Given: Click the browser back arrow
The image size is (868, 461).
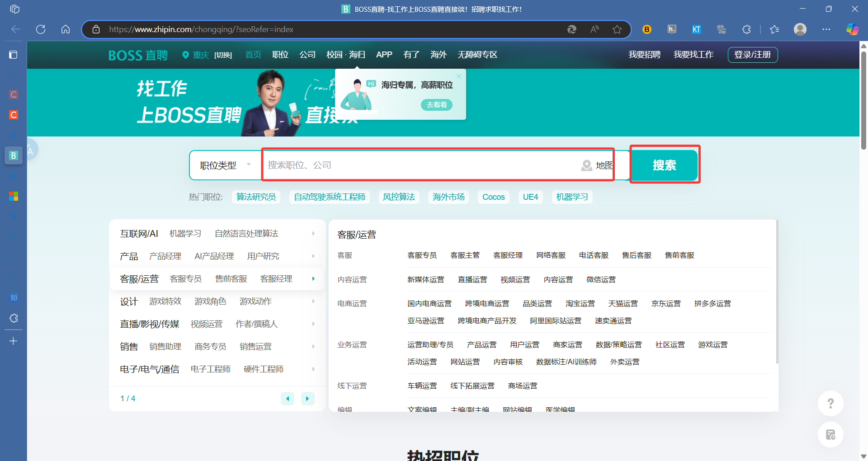Looking at the screenshot, I should [x=16, y=29].
